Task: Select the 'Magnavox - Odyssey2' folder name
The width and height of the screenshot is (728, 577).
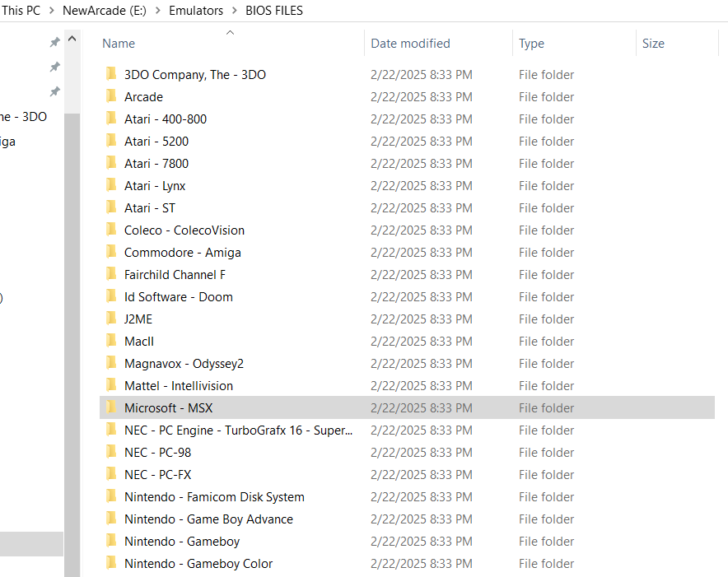Action: tap(184, 364)
